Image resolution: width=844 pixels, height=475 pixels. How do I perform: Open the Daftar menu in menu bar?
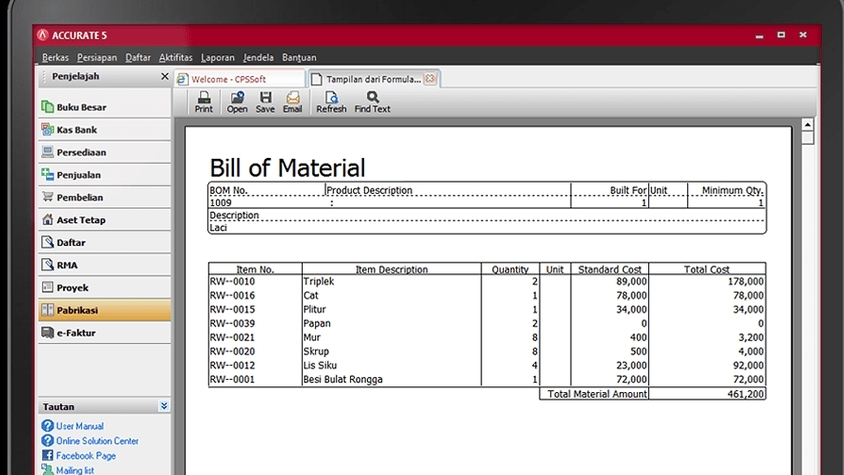pyautogui.click(x=138, y=57)
